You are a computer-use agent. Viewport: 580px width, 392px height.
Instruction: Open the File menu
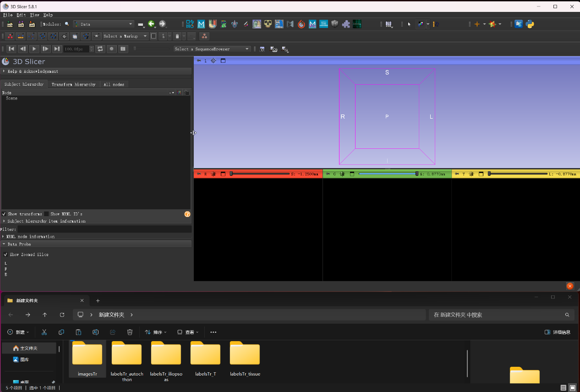click(x=8, y=15)
